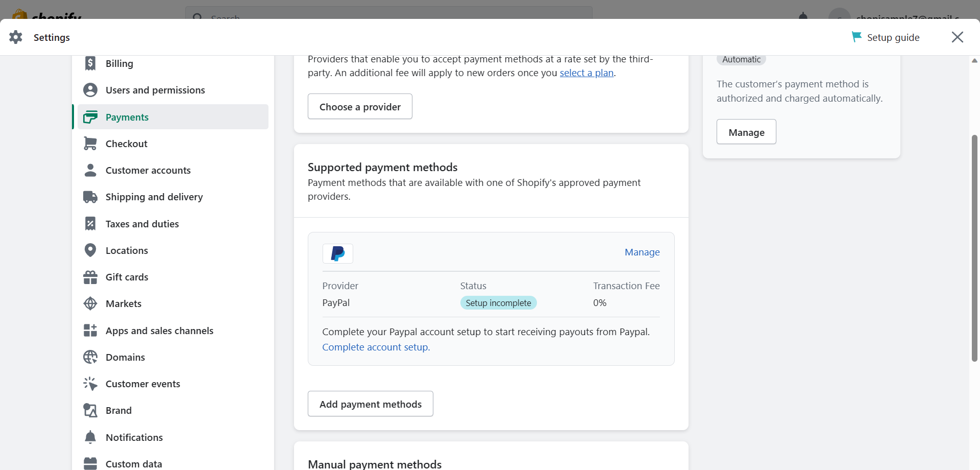Image resolution: width=980 pixels, height=470 pixels.
Task: Click the Setup guide flag icon
Action: pos(856,37)
